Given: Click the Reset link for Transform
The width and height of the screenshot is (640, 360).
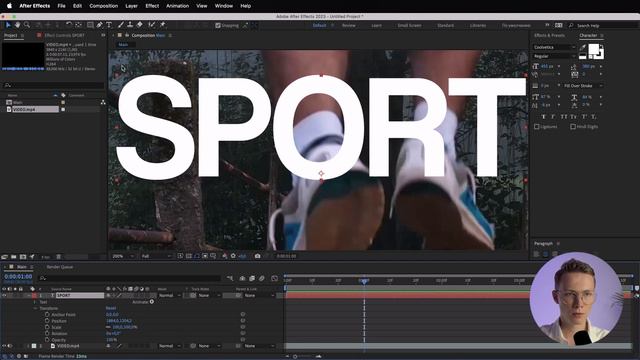Looking at the screenshot, I should pos(111,308).
